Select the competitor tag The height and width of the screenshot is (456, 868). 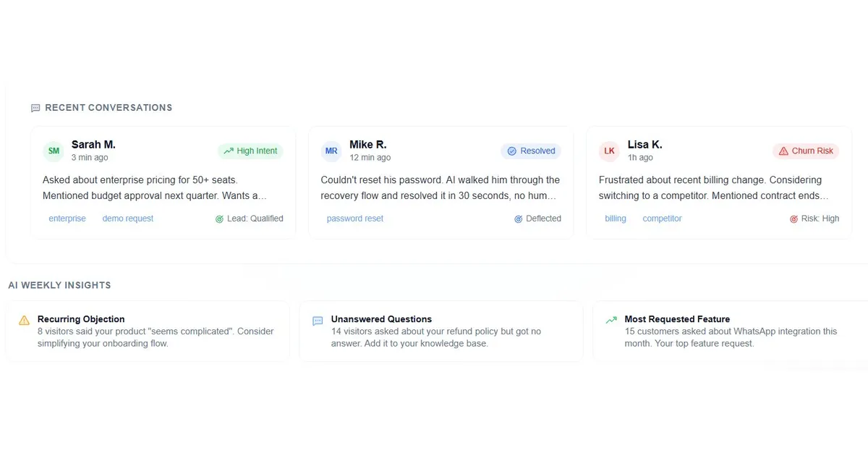[x=662, y=219]
